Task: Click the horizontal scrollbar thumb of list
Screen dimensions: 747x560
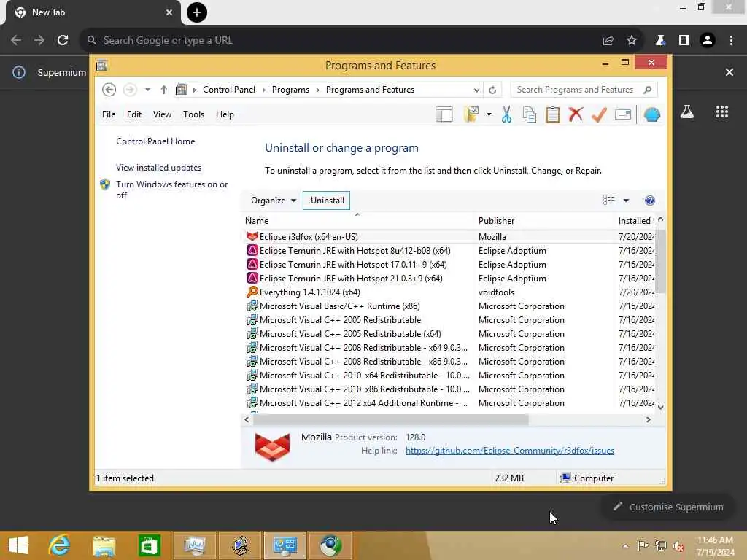Action: 391,419
